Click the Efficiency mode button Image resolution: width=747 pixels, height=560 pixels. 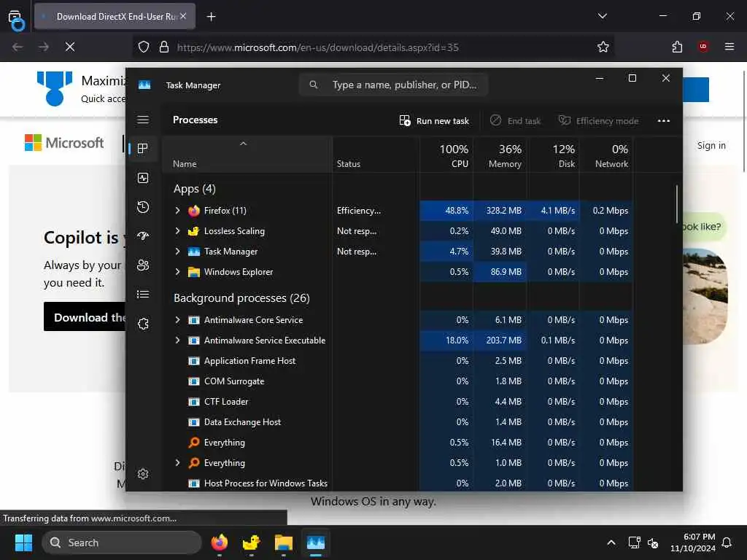(x=598, y=121)
